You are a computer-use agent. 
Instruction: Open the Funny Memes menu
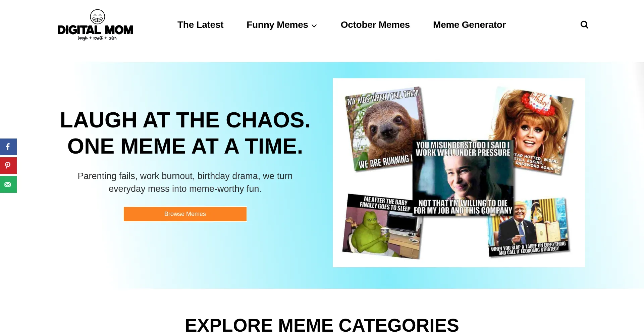tap(277, 25)
